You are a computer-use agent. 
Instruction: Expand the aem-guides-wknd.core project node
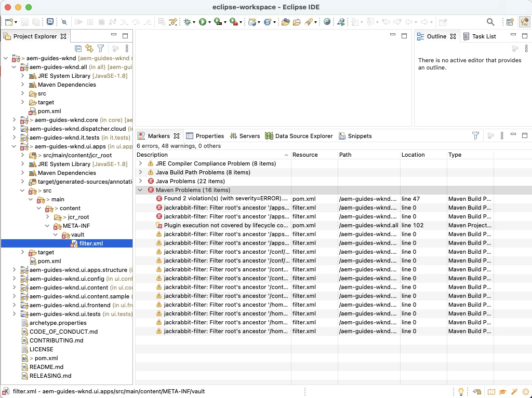(14, 120)
